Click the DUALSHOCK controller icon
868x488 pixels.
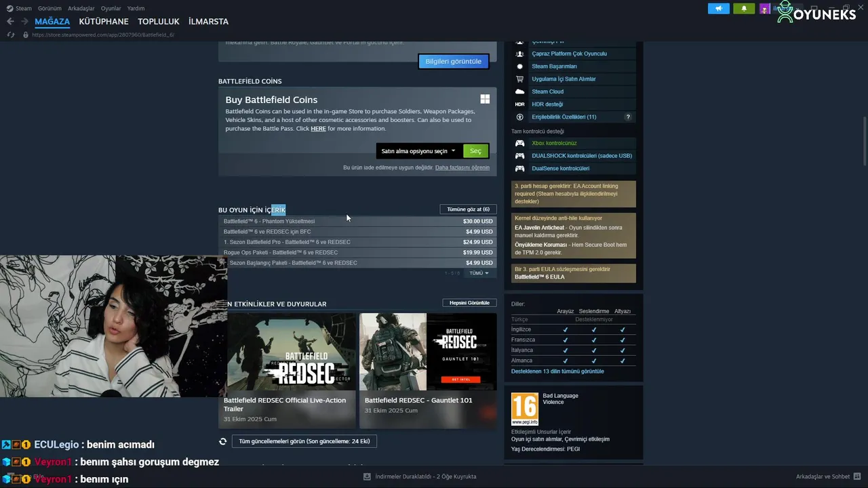point(519,156)
